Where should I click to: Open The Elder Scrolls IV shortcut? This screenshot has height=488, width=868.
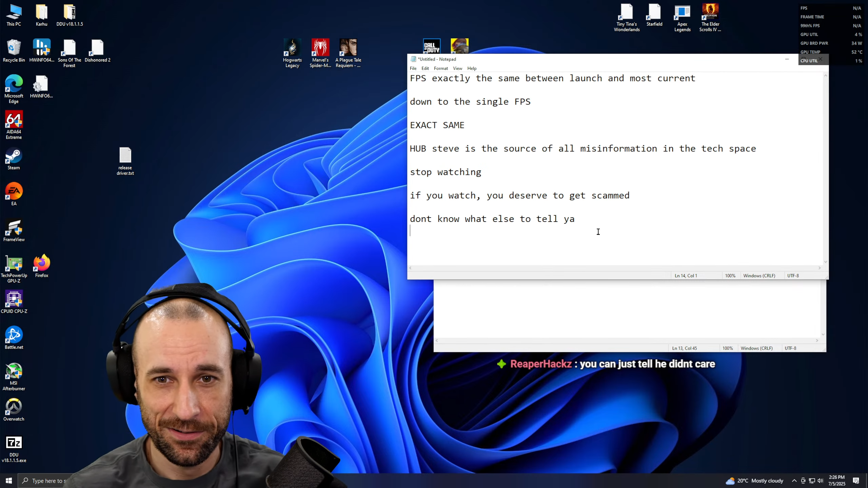(710, 18)
